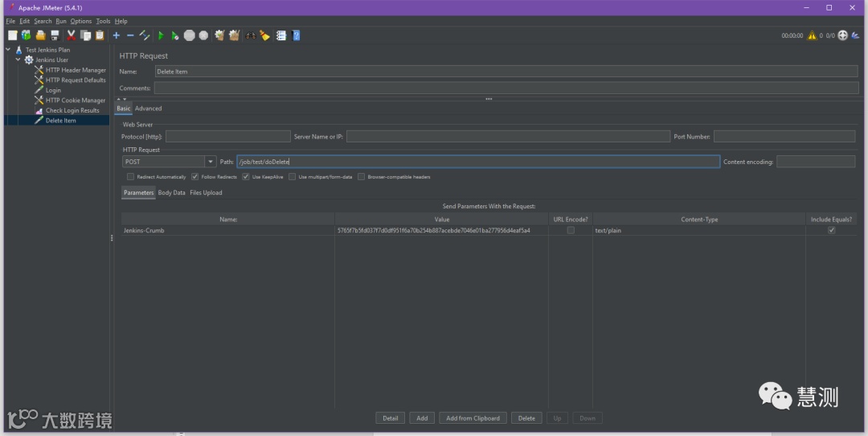The height and width of the screenshot is (436, 868).
Task: Click the Clear results icon
Action: tap(219, 35)
